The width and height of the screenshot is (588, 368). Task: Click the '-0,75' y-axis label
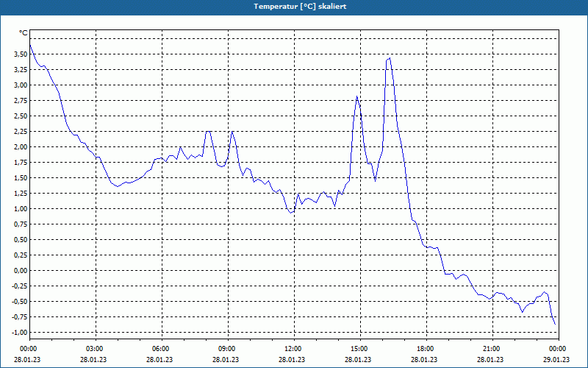click(20, 317)
